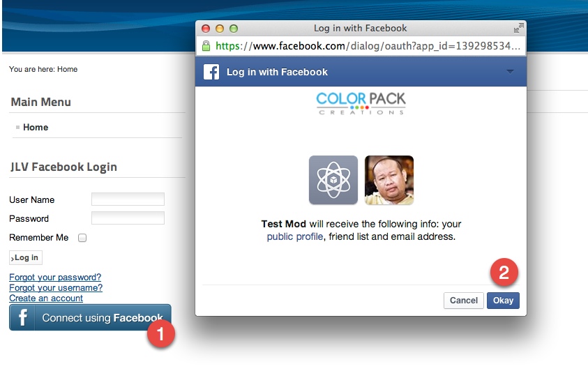
Task: Click the user profile photo
Action: tap(389, 180)
